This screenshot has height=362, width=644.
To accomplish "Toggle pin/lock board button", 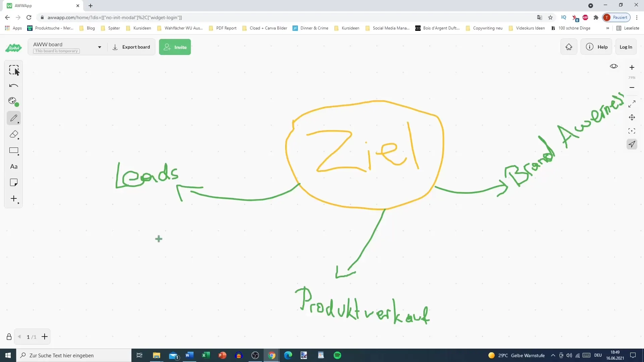I will coord(9,337).
